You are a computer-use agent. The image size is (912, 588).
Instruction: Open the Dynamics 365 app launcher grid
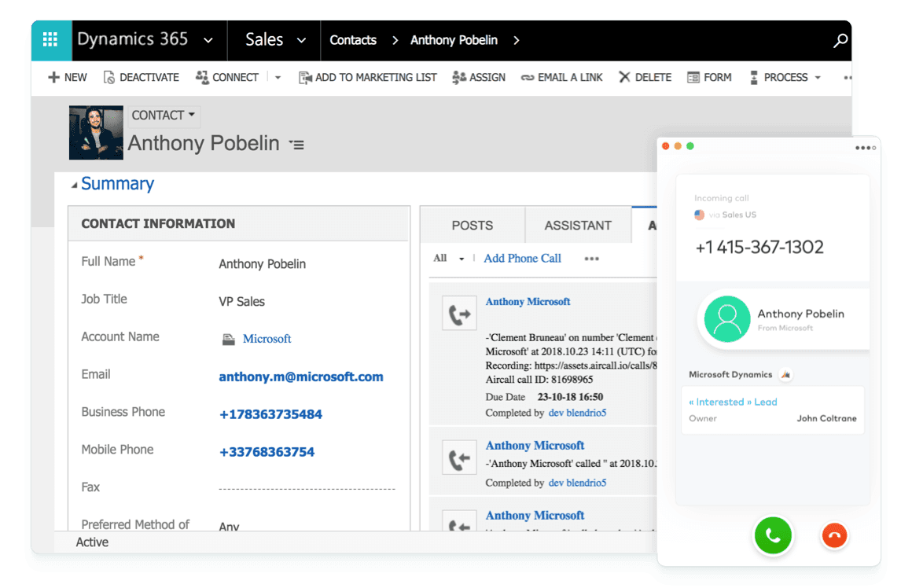(50, 40)
